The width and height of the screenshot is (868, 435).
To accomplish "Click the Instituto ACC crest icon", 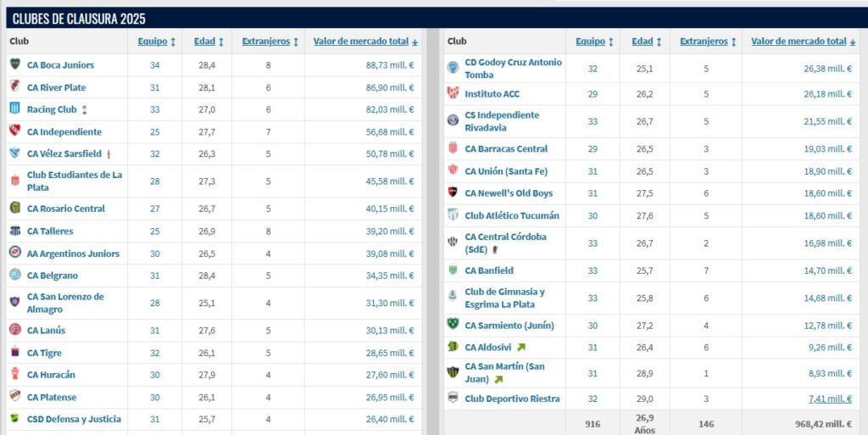I will point(453,93).
